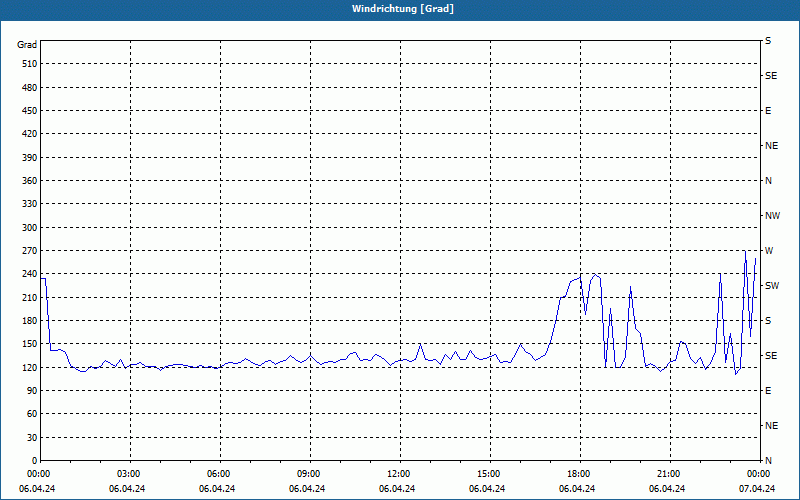
Task: Select the 06.04.24 date under 18:00
Action: coord(577,489)
